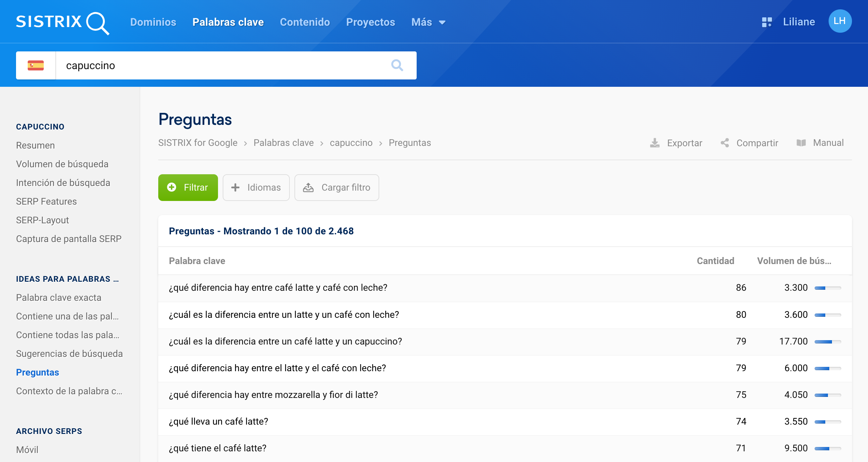The image size is (868, 462).
Task: Select Intención de búsqueda in sidebar
Action: [63, 183]
